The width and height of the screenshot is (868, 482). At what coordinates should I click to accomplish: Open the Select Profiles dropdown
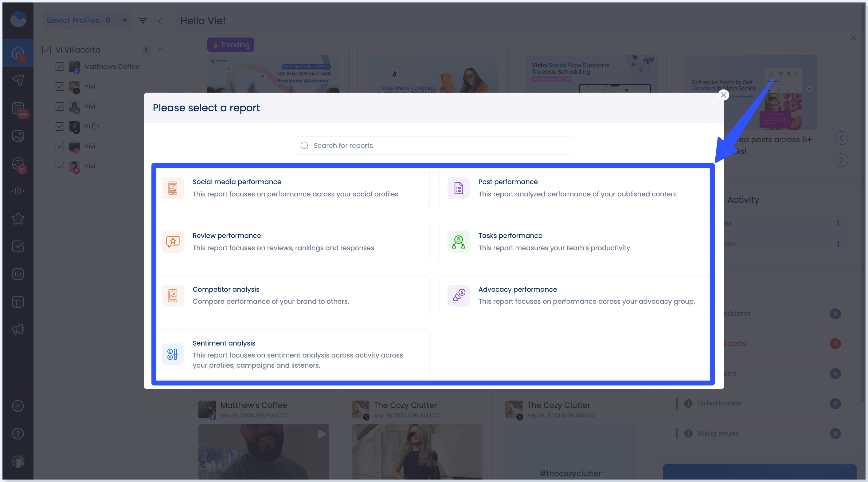click(x=86, y=20)
